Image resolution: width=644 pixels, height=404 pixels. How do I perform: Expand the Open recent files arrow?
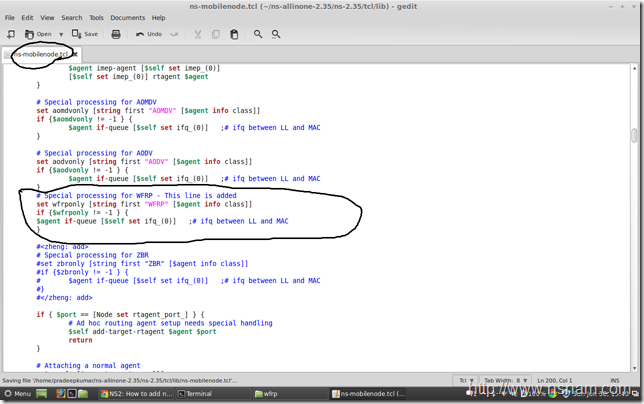[61, 34]
